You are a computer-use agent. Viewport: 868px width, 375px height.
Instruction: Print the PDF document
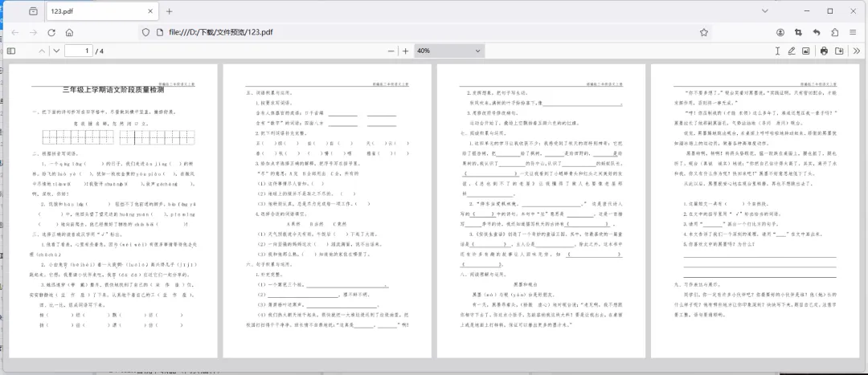pos(824,51)
